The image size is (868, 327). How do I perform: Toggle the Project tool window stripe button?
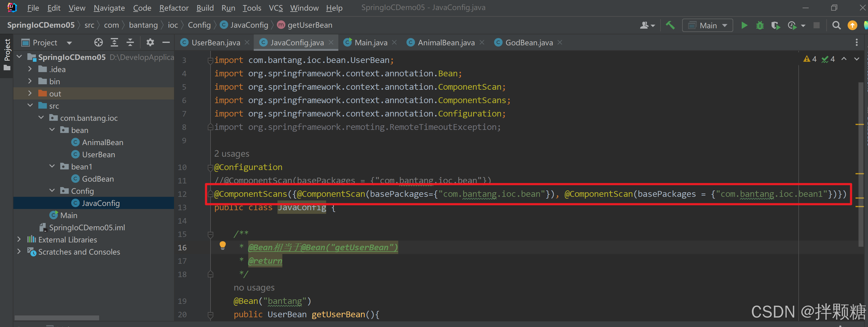[7, 56]
